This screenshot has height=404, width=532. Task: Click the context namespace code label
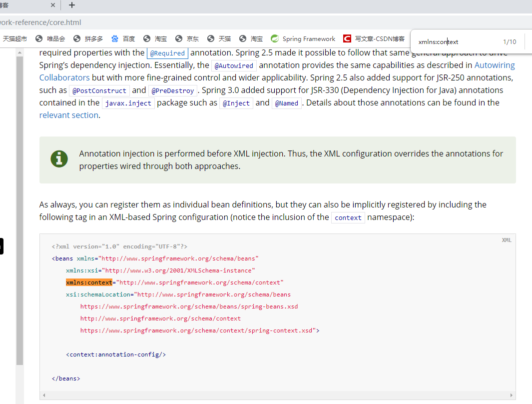pos(348,217)
